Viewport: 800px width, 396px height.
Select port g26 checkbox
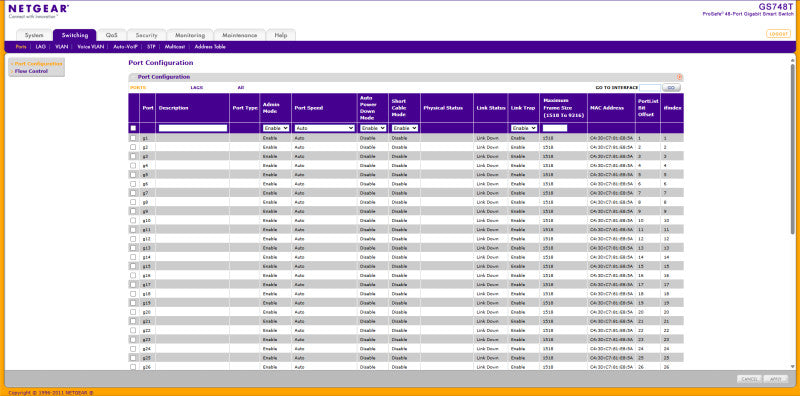(133, 367)
